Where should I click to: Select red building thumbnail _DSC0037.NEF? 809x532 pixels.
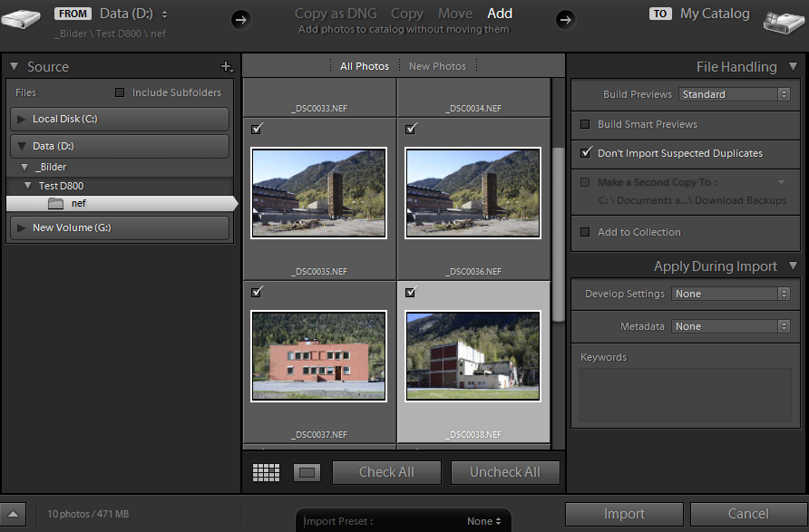tap(319, 356)
